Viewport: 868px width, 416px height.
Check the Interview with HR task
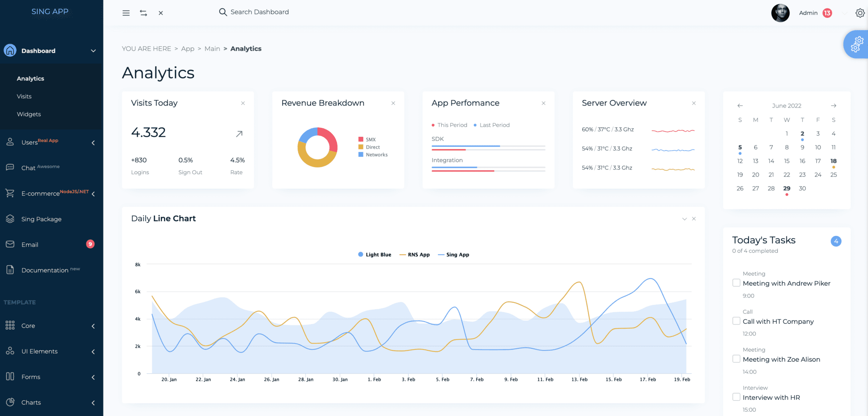[737, 397]
